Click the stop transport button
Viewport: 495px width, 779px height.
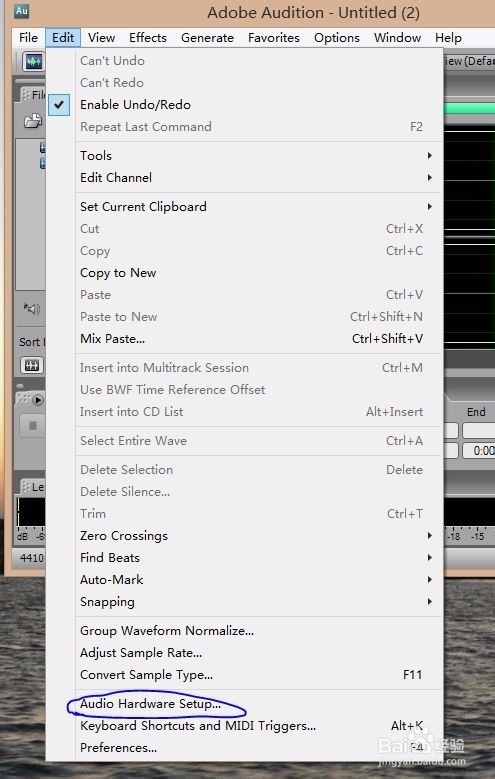point(33,426)
